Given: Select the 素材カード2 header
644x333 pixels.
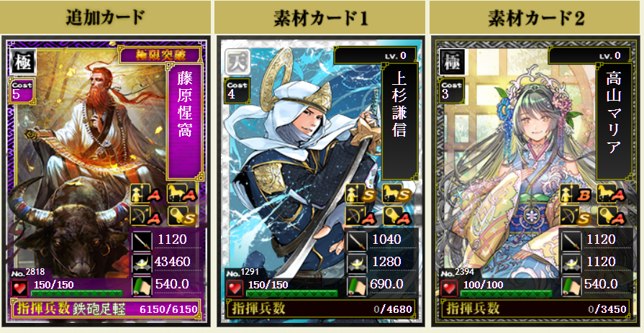Looking at the screenshot, I should (535, 18).
